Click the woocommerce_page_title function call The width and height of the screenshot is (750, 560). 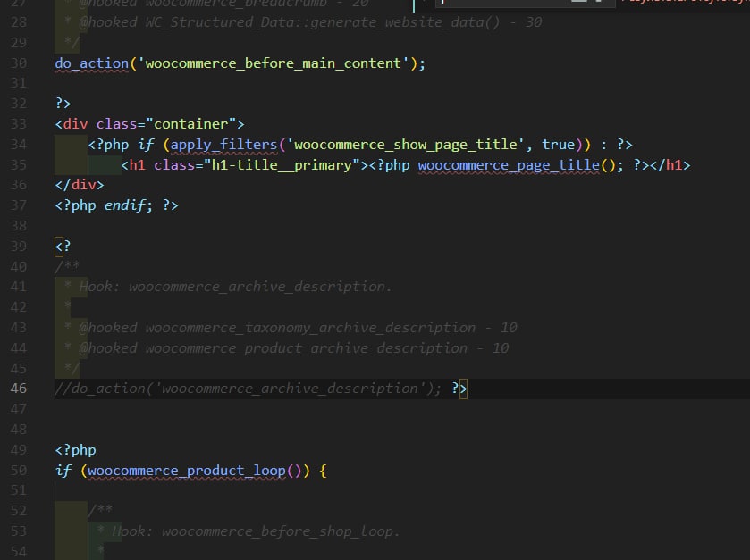pyautogui.click(x=509, y=165)
